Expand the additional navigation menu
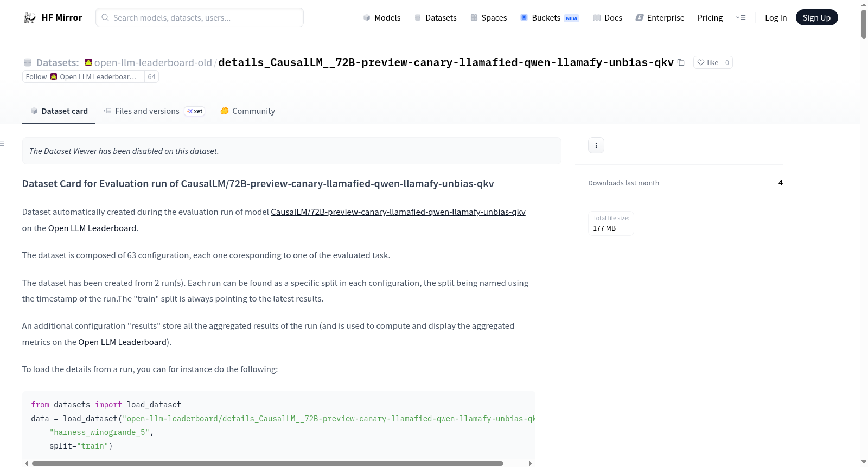The width and height of the screenshot is (868, 467). click(x=741, y=17)
